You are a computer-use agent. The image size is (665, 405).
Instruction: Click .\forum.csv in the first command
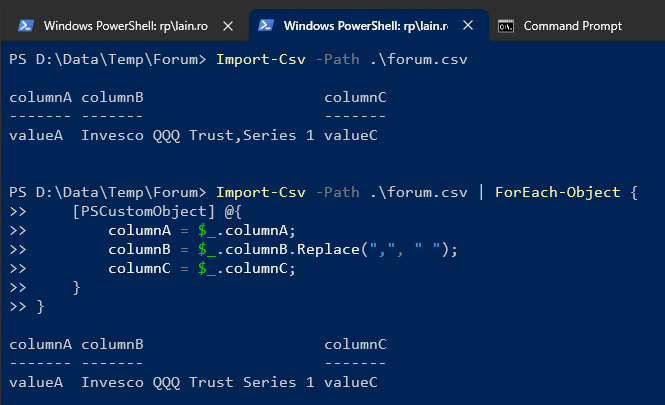[419, 59]
